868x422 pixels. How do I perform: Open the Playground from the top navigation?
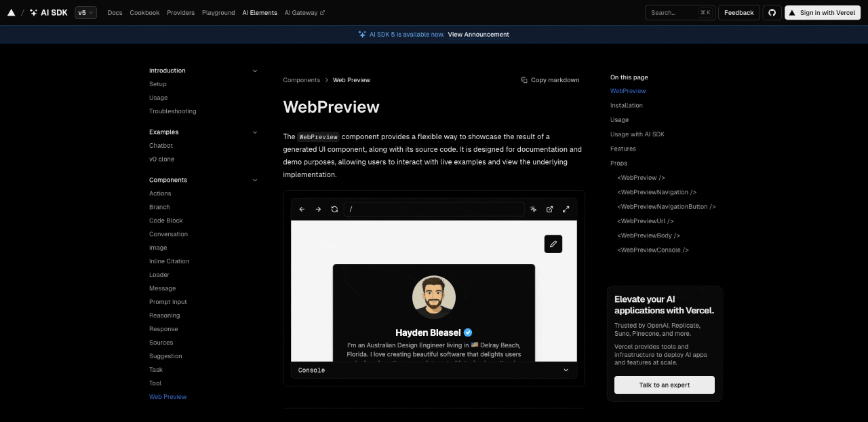[218, 12]
